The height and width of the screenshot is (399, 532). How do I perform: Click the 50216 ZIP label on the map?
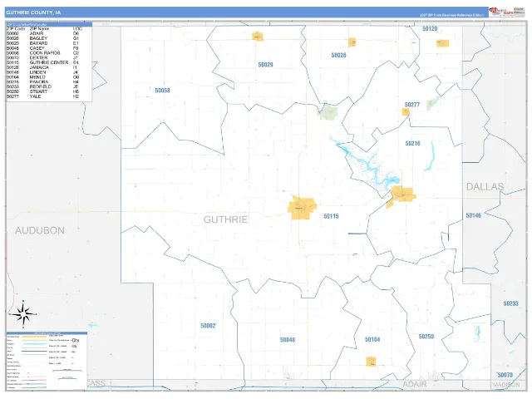pos(412,143)
